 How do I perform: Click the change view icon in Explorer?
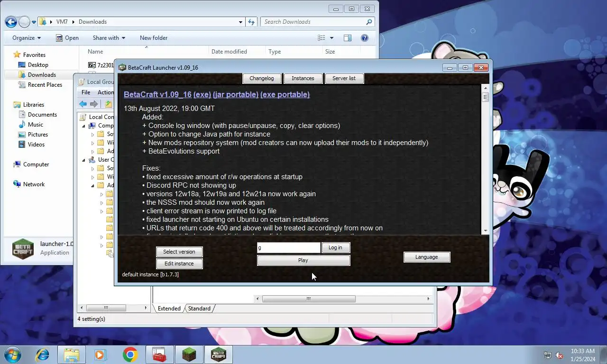[x=322, y=38]
